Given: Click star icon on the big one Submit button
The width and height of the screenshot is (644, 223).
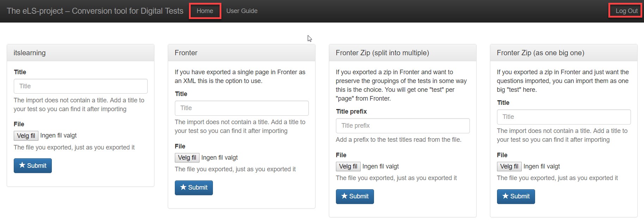Looking at the screenshot, I should coord(505,196).
